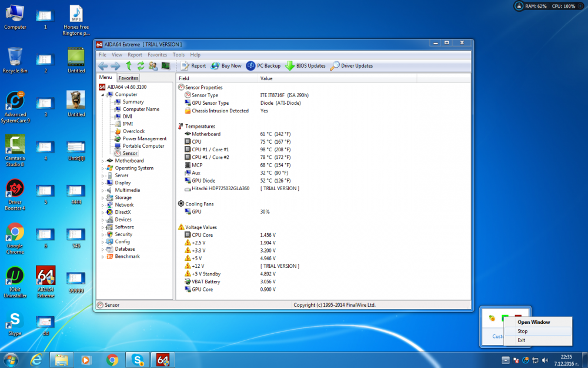The width and height of the screenshot is (588, 368).
Task: Open the File menu
Action: pyautogui.click(x=102, y=54)
